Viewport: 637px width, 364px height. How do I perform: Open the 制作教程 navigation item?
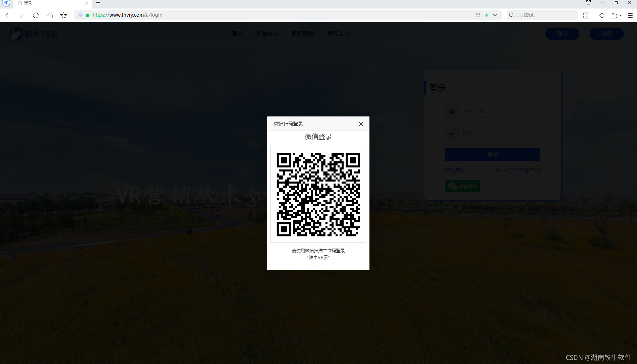(x=303, y=33)
